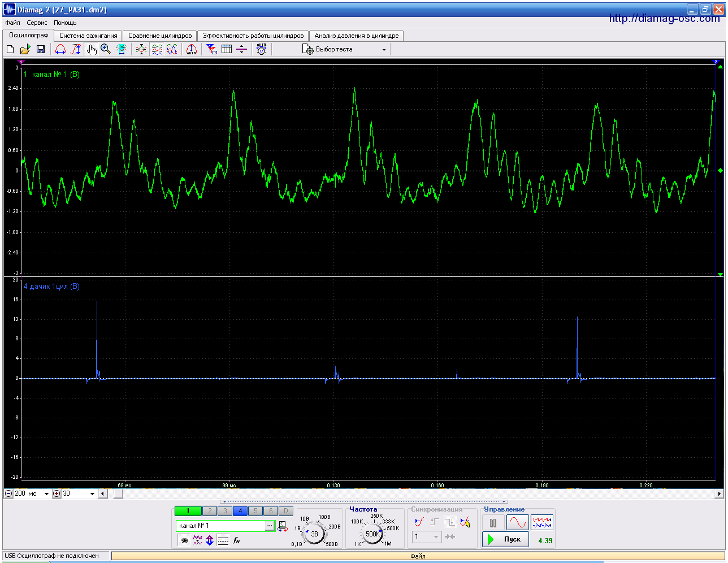The width and height of the screenshot is (728, 563).
Task: Toggle channel 4 blue button
Action: [x=240, y=511]
